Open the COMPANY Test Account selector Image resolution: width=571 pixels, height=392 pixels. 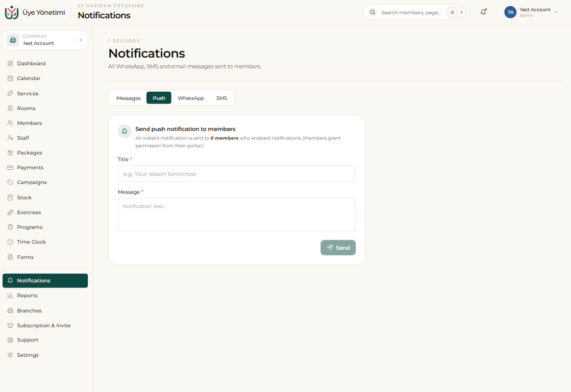(x=45, y=40)
